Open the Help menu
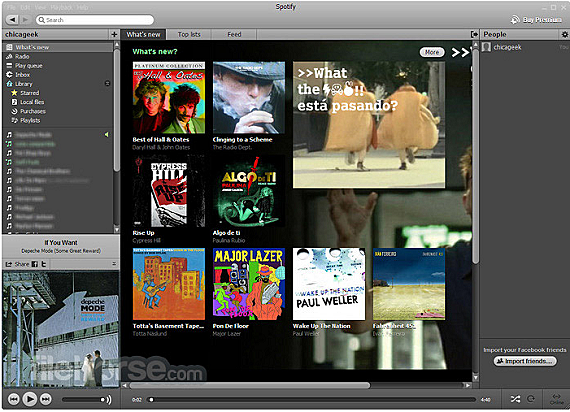 [x=83, y=7]
